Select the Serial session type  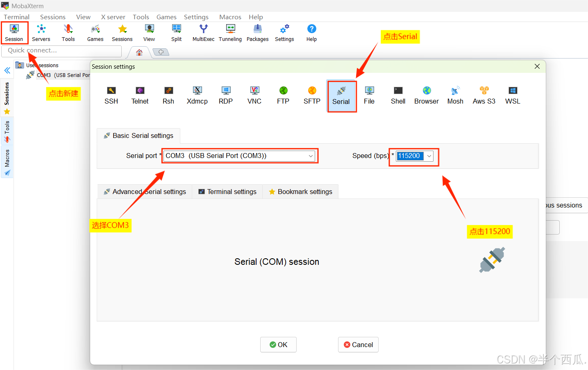coord(341,96)
